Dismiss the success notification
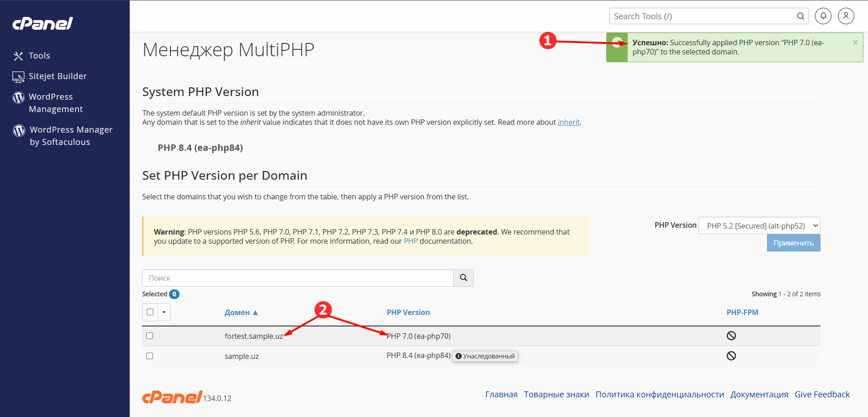The width and height of the screenshot is (868, 417). click(x=855, y=43)
